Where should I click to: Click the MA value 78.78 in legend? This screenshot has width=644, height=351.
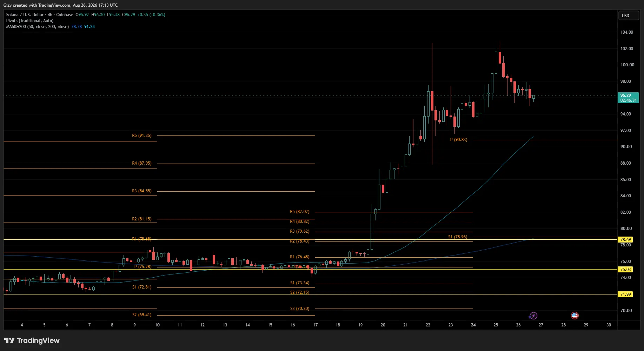(77, 27)
